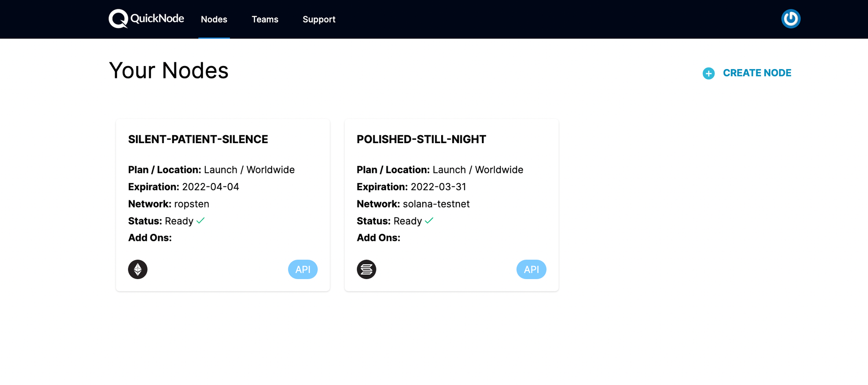Click the CREATE NODE link
The width and height of the screenshot is (868, 385).
tap(757, 73)
